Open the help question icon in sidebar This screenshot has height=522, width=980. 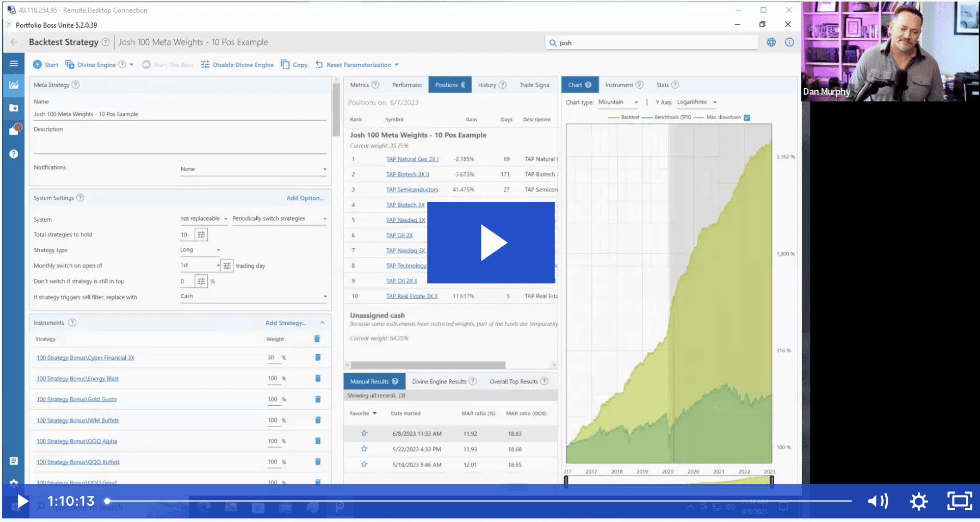tap(14, 154)
